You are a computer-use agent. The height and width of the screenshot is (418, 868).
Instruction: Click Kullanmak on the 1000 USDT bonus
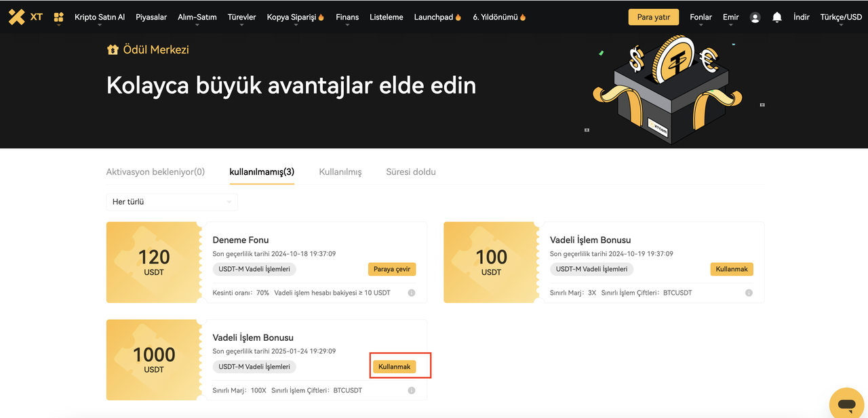(x=394, y=367)
